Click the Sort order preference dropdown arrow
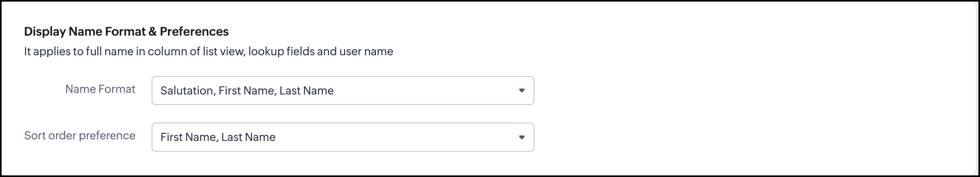 [522, 137]
